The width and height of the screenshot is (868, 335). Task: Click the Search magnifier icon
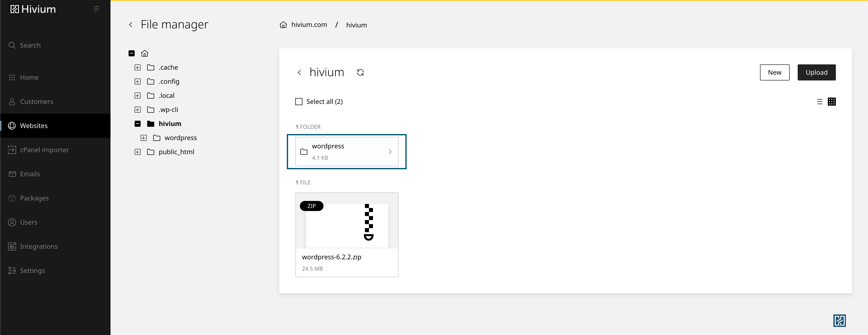(x=12, y=45)
